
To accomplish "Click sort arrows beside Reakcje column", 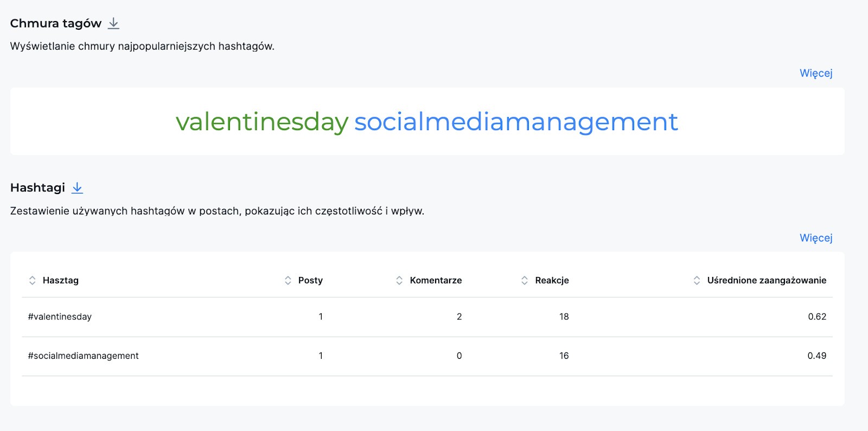I will (524, 280).
